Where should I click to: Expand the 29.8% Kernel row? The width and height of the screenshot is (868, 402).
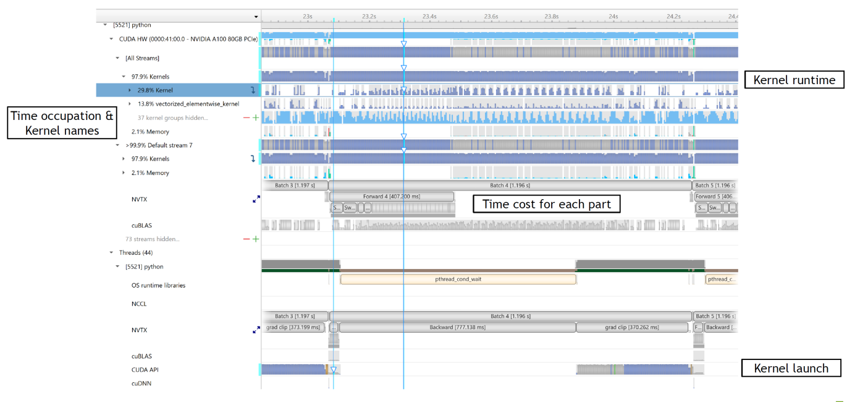click(x=130, y=90)
